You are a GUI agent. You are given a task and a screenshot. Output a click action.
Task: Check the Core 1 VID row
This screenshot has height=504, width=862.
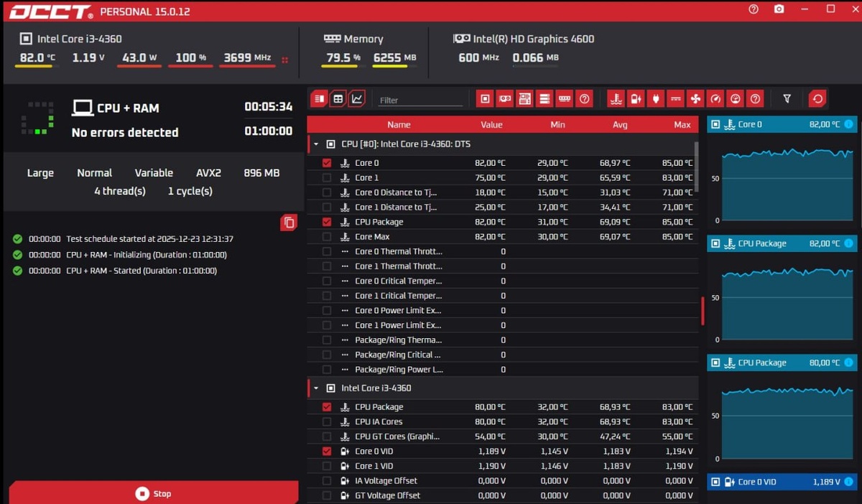click(x=327, y=466)
